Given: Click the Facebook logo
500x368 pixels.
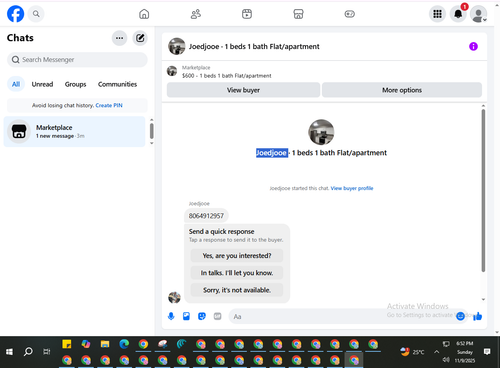Looking at the screenshot, I should click(15, 14).
